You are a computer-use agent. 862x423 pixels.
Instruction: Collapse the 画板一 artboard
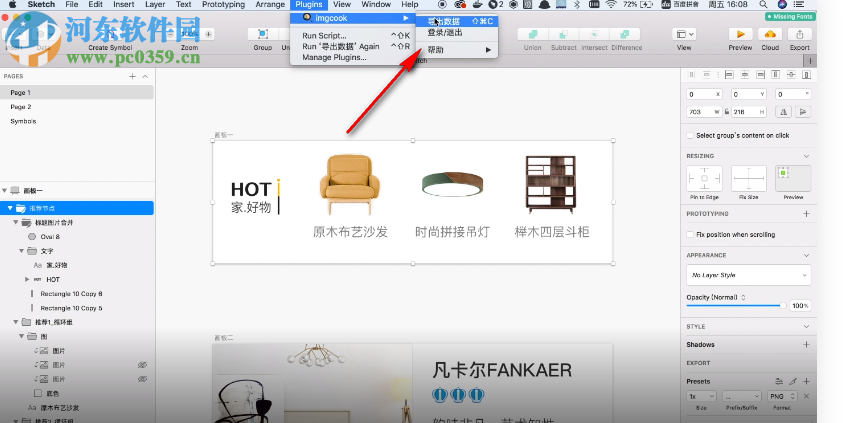[x=4, y=190]
